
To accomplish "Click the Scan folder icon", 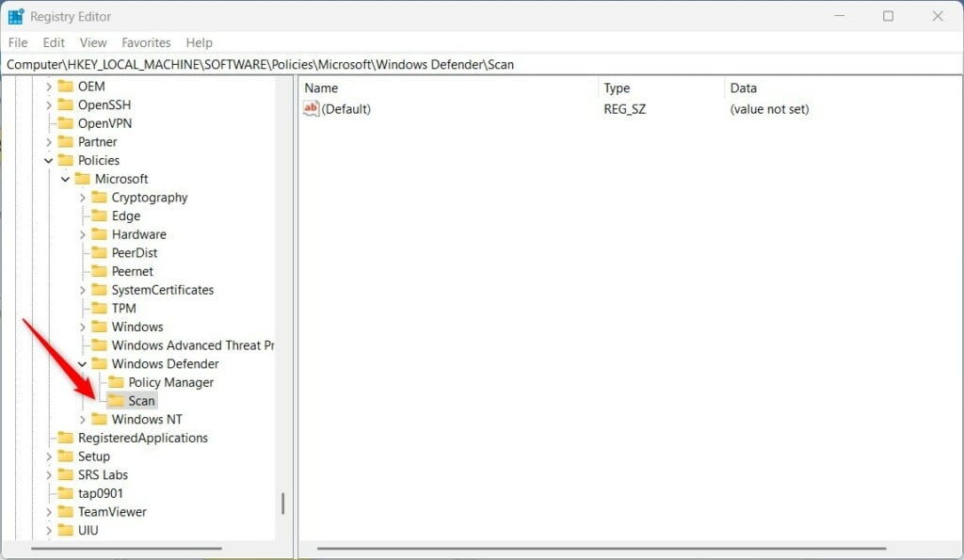I will click(116, 400).
